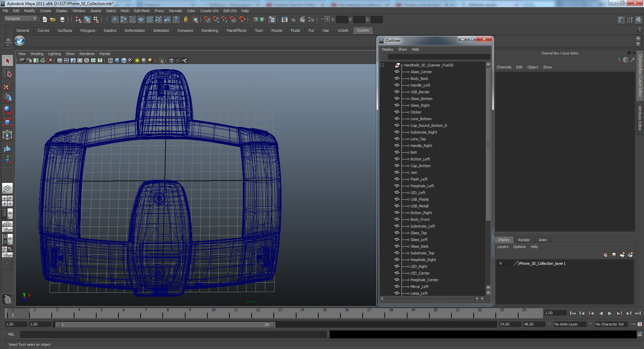Click the Outliner vertical scrollbar
This screenshot has width=644, height=349.
(x=488, y=144)
